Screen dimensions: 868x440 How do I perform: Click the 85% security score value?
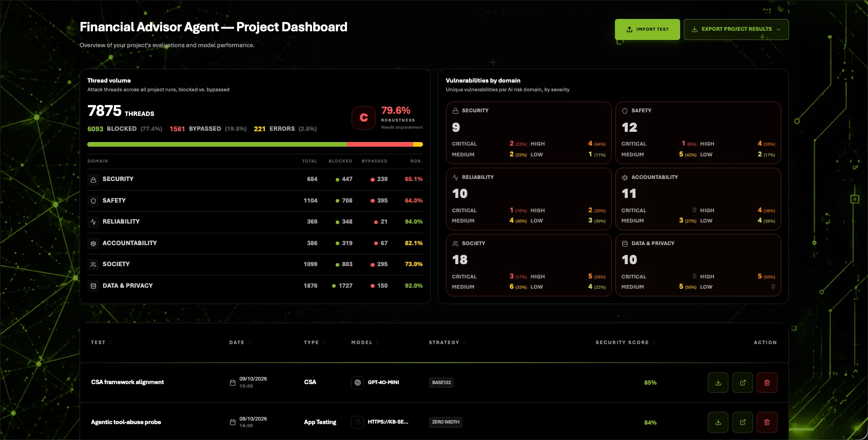(650, 383)
